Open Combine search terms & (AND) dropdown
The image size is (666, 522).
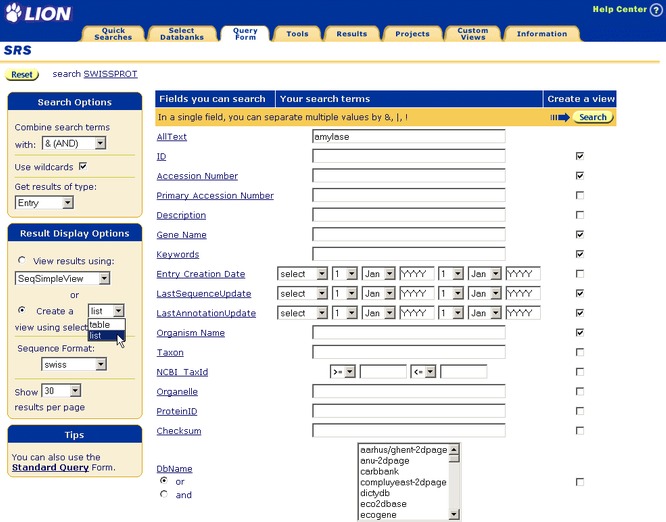(74, 143)
